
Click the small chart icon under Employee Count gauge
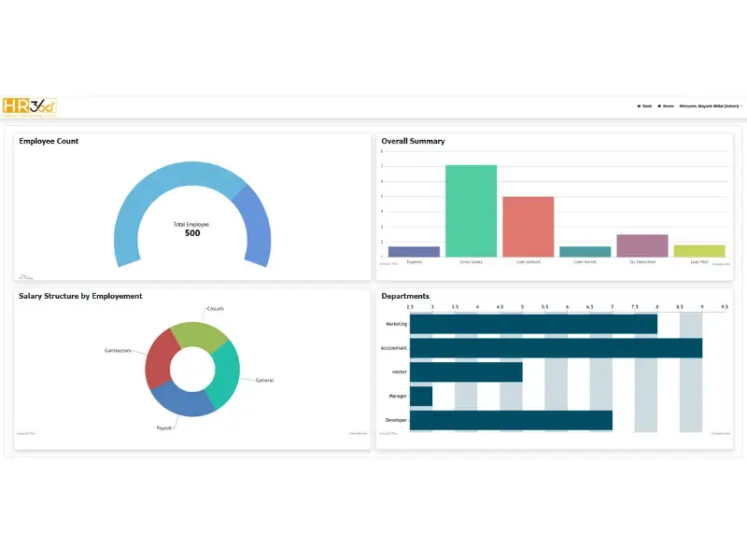coord(25,276)
